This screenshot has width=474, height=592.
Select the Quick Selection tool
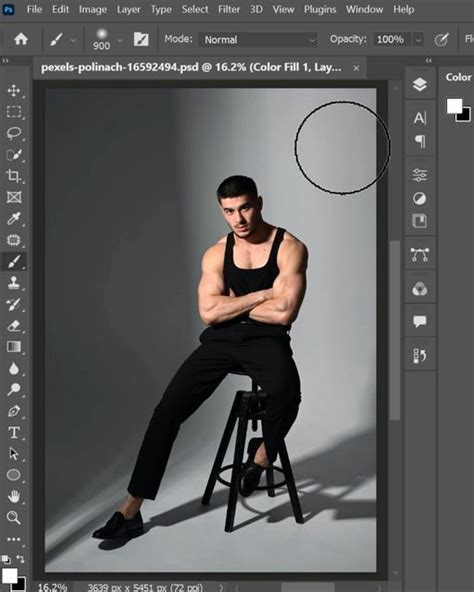pyautogui.click(x=14, y=155)
